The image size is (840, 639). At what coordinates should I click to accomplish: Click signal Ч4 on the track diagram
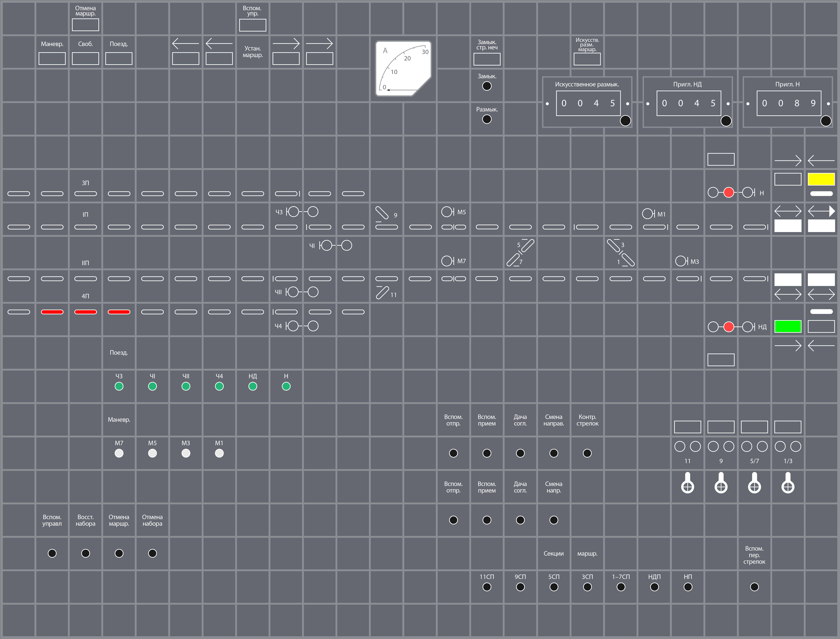click(302, 326)
